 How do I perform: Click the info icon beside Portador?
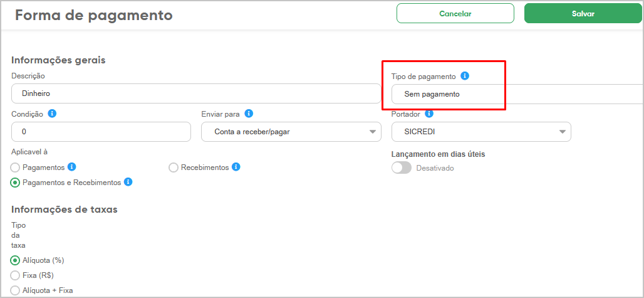[x=428, y=114]
